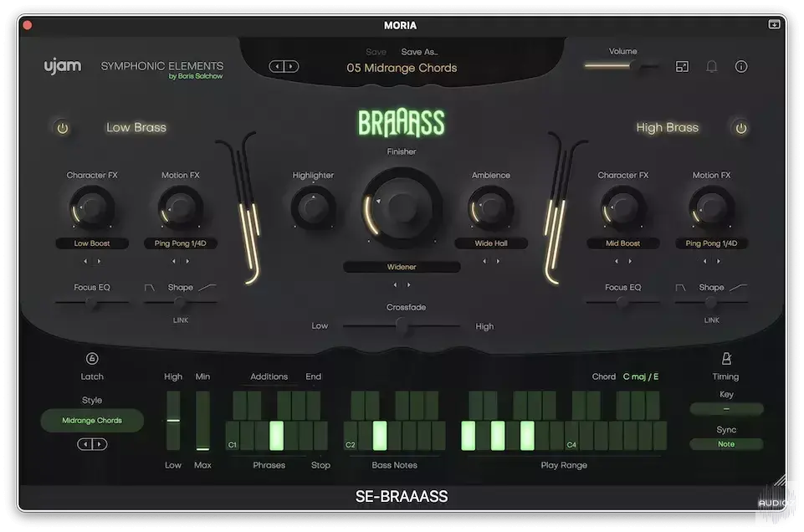804x532 pixels.
Task: Click next arrow under Widener
Action: 408,285
